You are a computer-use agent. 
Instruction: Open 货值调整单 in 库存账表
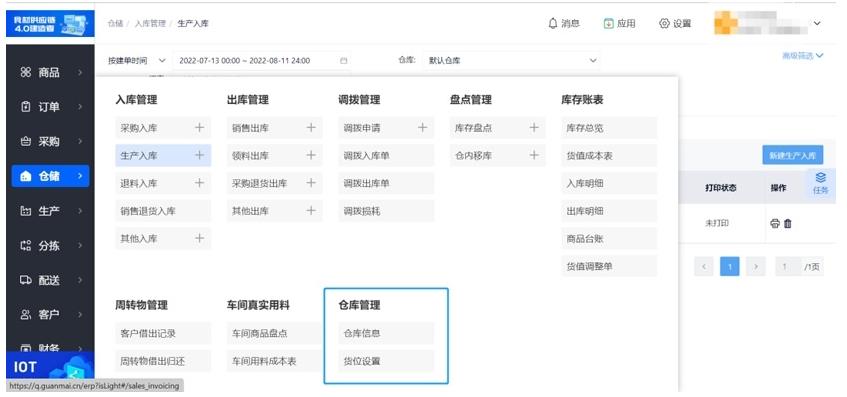(x=609, y=266)
